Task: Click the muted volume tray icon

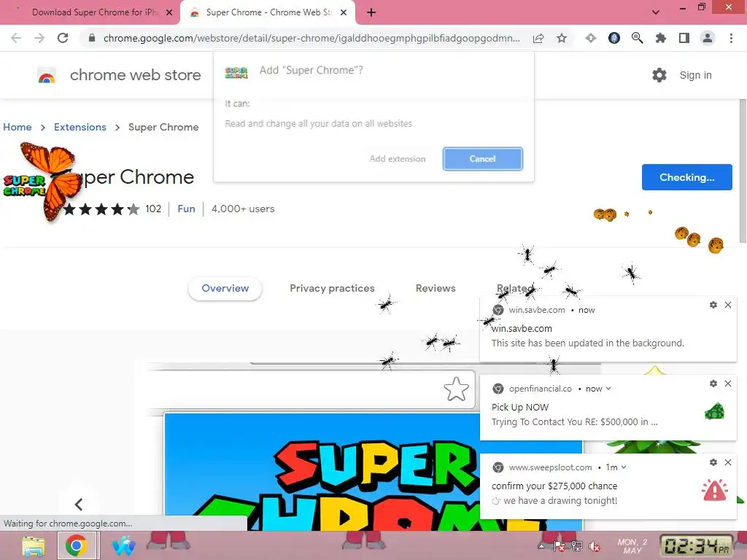Action: point(594,547)
